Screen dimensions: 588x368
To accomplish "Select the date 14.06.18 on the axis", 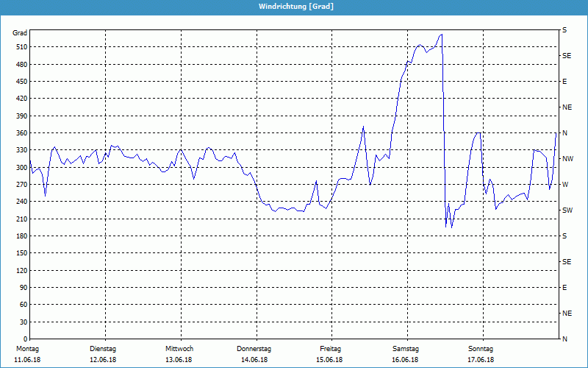I will coord(254,359).
